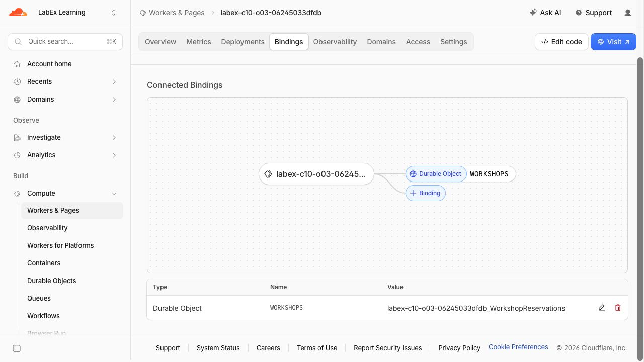644x362 pixels.
Task: Open Workers & Pages in sidebar
Action: tap(72, 211)
